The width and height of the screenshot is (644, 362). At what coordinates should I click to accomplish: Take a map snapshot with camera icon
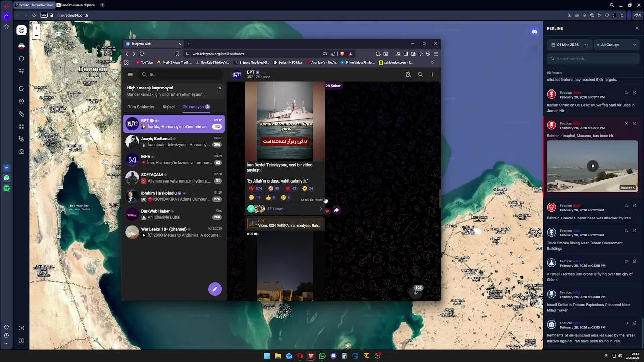coord(21,151)
